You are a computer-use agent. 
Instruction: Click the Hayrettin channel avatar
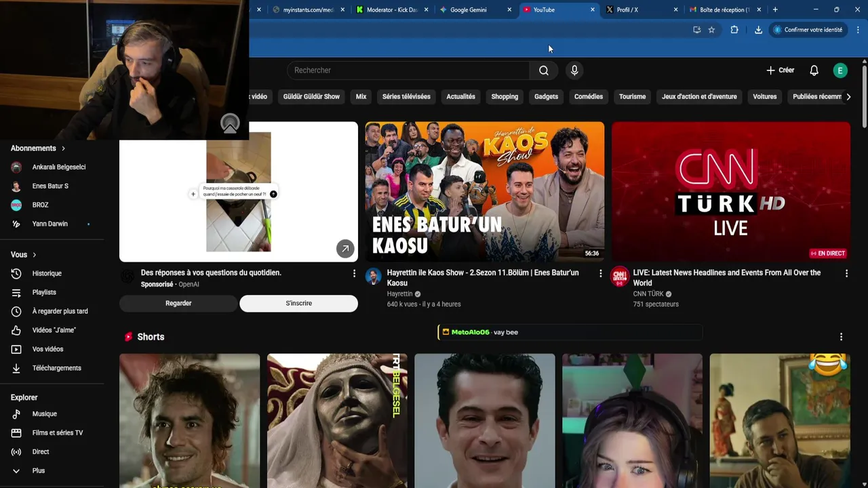374,276
